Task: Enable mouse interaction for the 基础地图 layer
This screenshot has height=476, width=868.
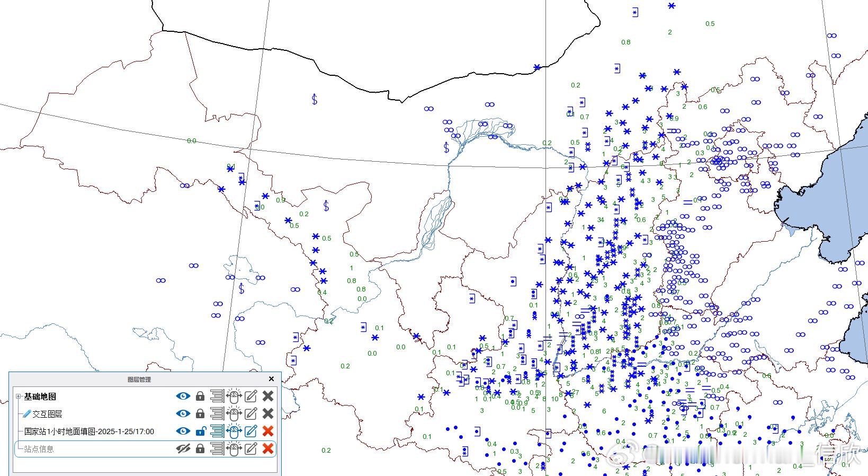Action: click(x=234, y=396)
